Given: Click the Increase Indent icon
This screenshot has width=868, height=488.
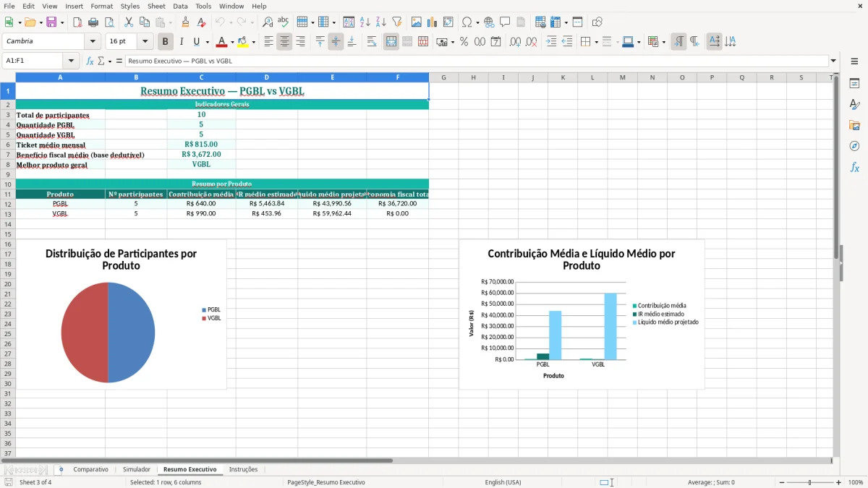Looking at the screenshot, I should 551,42.
